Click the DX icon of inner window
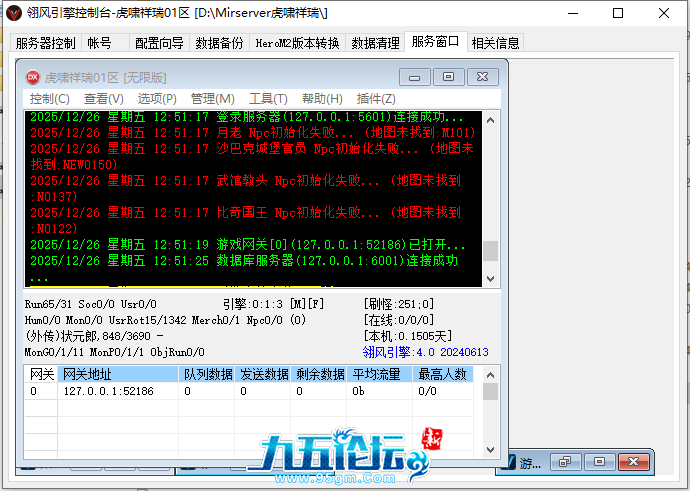Image resolution: width=690 pixels, height=491 pixels. [32, 77]
